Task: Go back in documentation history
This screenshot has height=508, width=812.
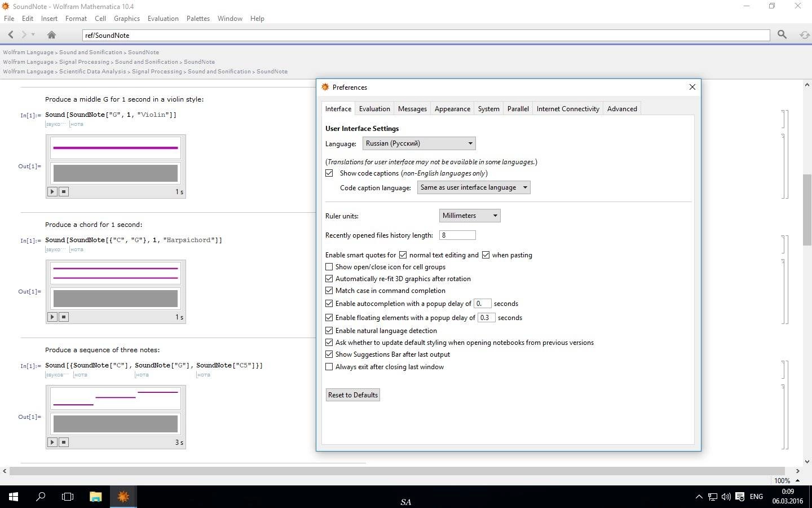Action: coord(11,35)
